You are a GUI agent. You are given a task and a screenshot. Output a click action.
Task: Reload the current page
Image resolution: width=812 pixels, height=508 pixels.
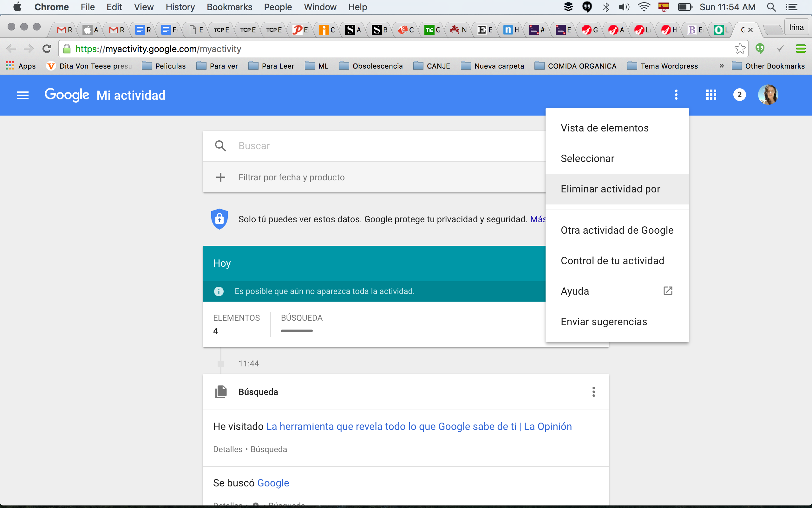[x=47, y=49]
